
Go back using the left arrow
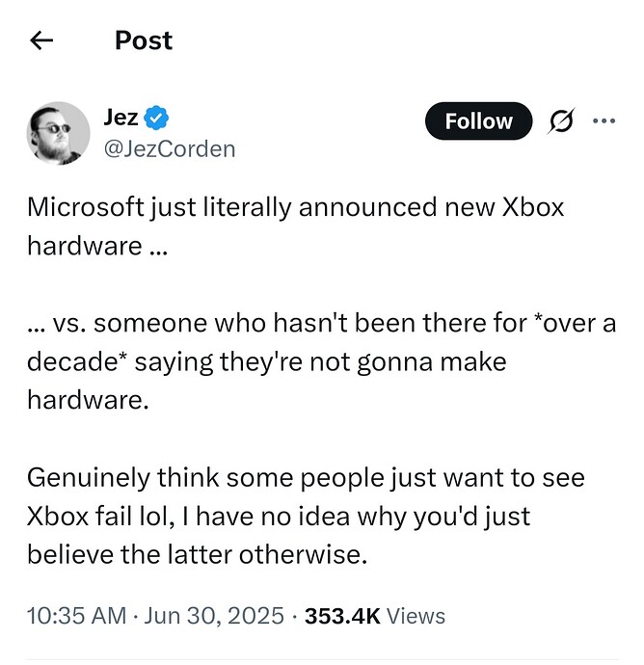pyautogui.click(x=41, y=40)
